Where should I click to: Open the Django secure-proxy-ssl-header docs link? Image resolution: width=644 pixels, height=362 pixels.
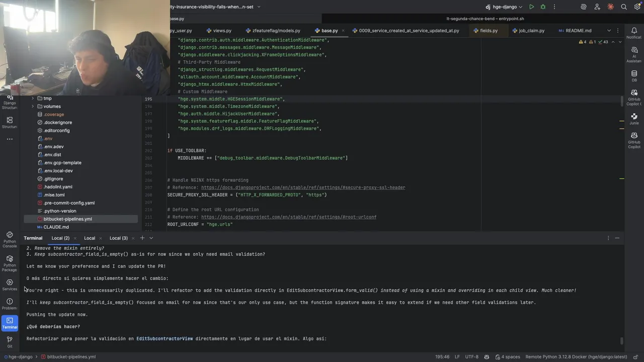coord(303,188)
